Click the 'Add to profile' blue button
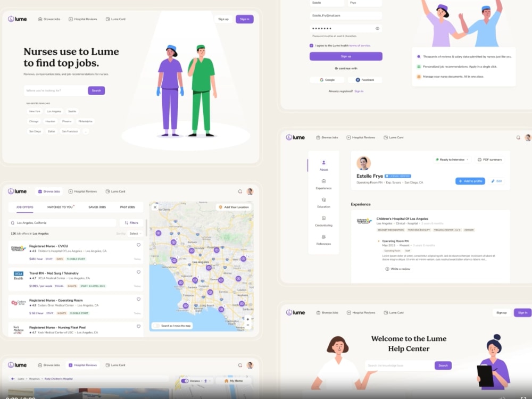Screen dimensions: 532x399 tap(470, 181)
